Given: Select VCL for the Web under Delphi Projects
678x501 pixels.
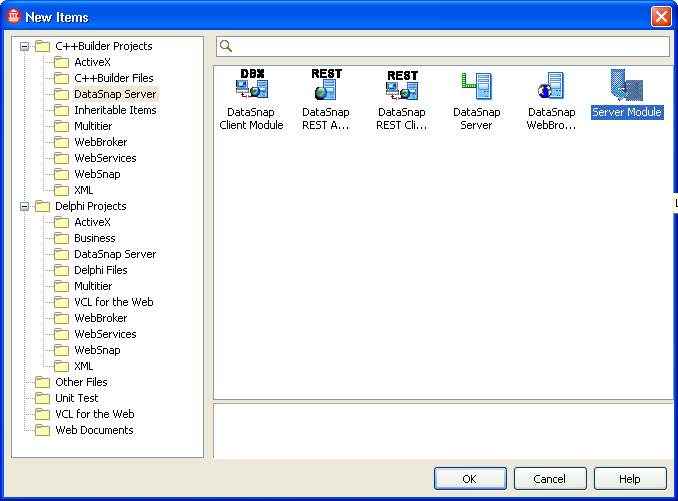Looking at the screenshot, I should (x=114, y=302).
